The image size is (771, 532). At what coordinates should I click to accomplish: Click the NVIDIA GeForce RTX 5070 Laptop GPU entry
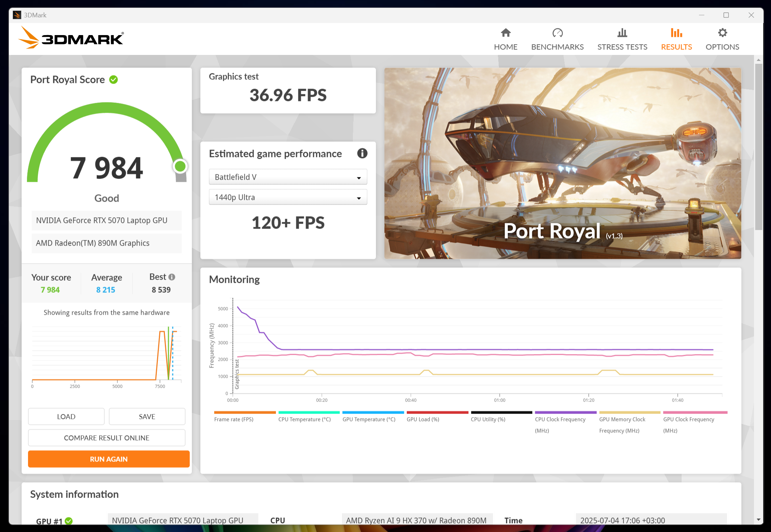click(x=106, y=220)
